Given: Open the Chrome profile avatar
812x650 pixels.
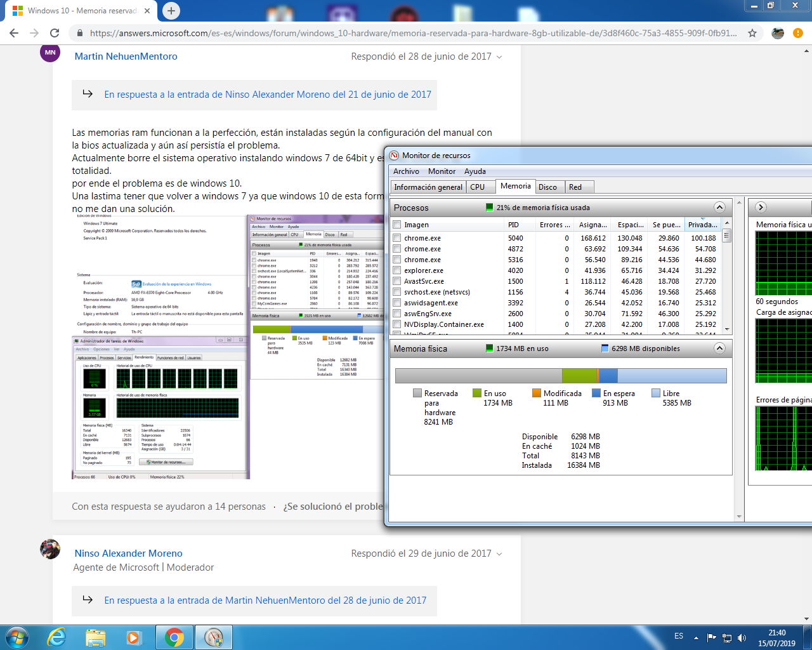Looking at the screenshot, I should coord(778,33).
